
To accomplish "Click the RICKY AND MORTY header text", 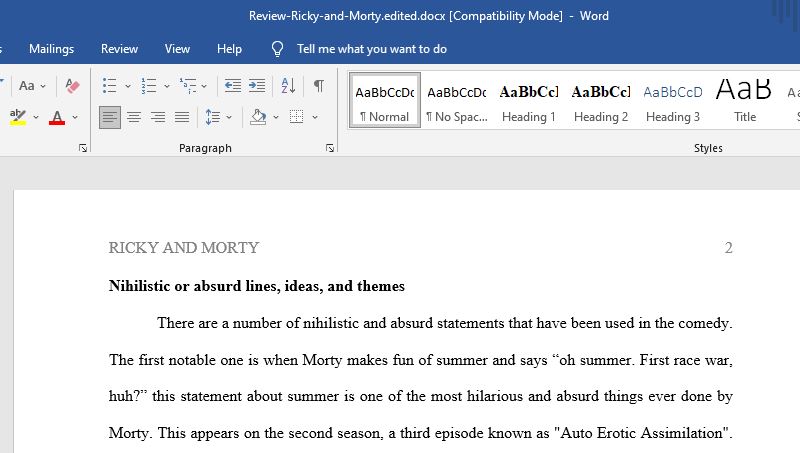I will 184,248.
